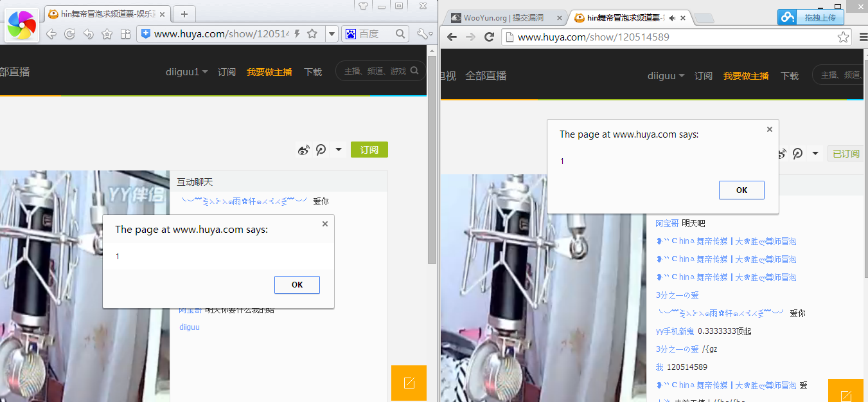Reload the page in the right browser
The image size is (868, 402).
(489, 37)
